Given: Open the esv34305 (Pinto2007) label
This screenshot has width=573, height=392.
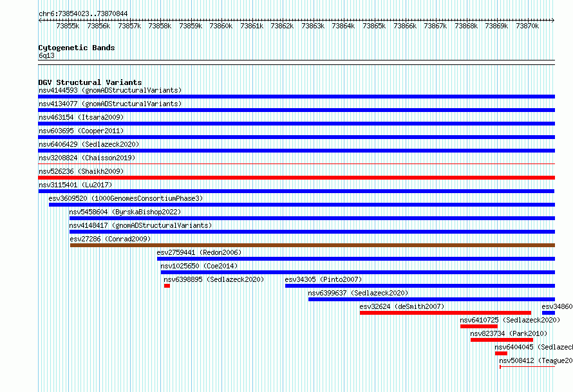Looking at the screenshot, I should click(x=323, y=279).
